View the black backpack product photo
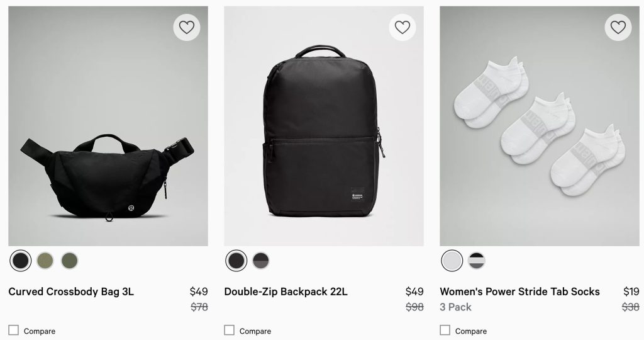 point(323,132)
